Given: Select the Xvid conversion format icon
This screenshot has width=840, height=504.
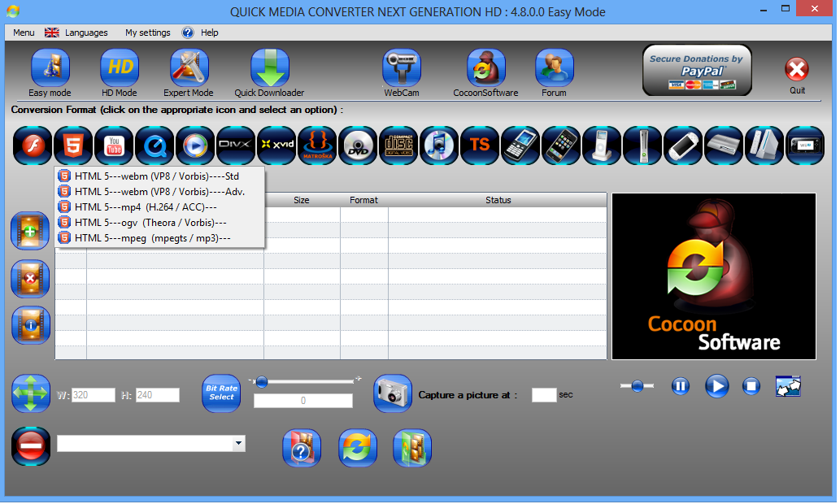Looking at the screenshot, I should pos(276,146).
